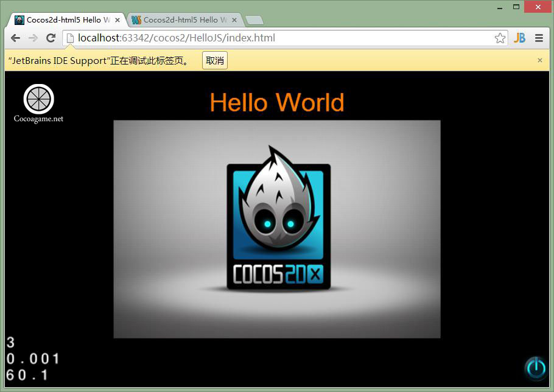Go back with the browser back arrow
Screen dimensions: 554x392
(15, 38)
